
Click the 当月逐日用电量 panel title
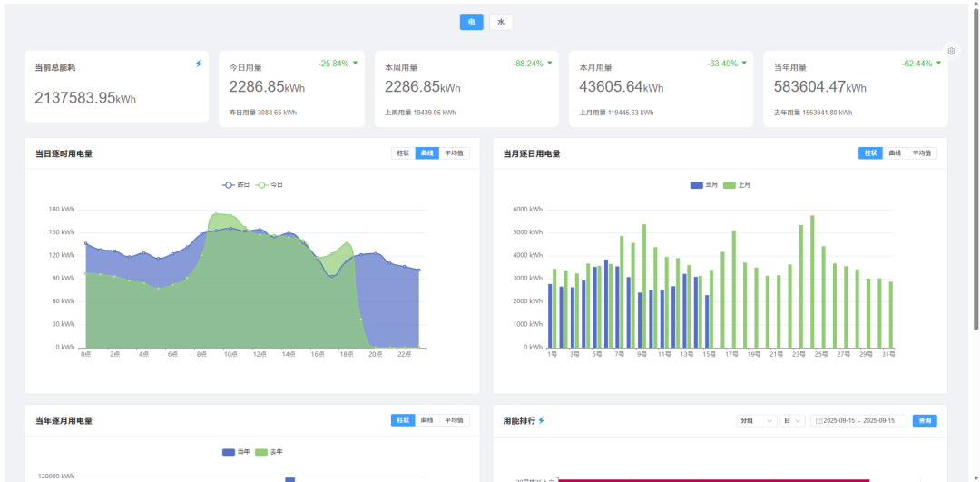point(531,153)
